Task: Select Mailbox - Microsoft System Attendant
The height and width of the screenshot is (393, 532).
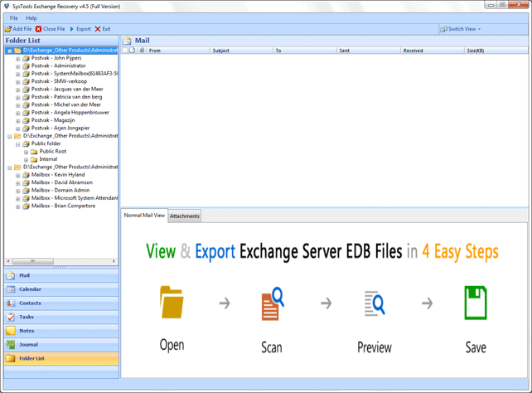Action: pos(75,198)
